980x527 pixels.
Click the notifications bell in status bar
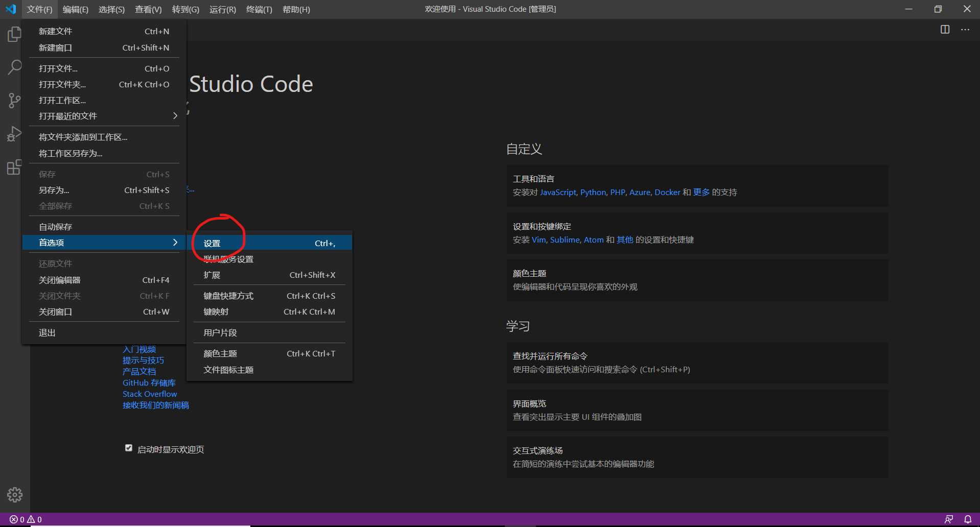pos(968,519)
